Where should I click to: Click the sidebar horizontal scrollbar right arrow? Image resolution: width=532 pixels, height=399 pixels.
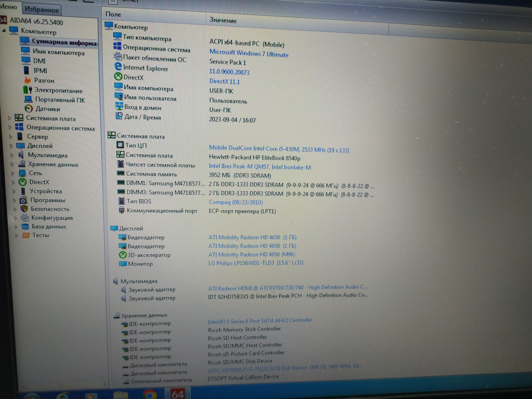[x=105, y=384]
